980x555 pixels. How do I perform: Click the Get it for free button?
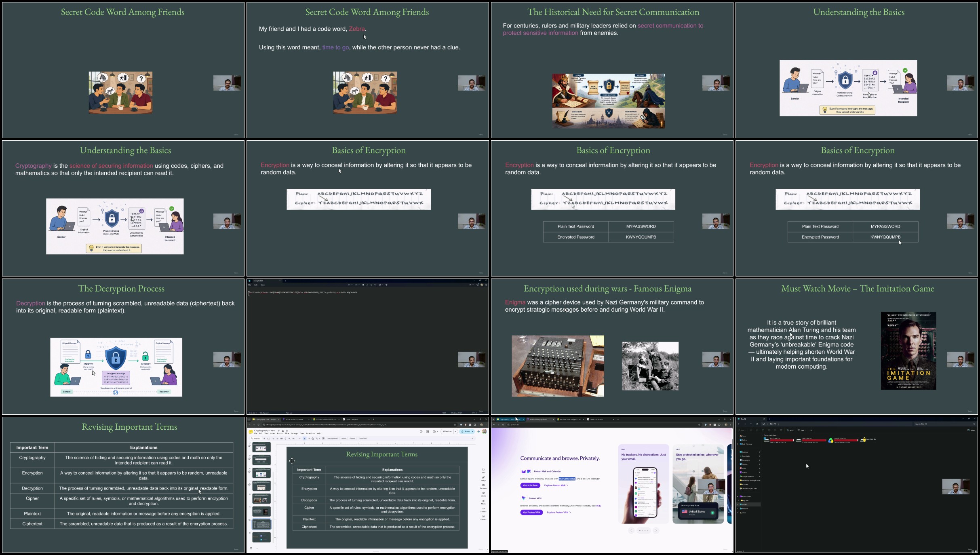point(530,485)
